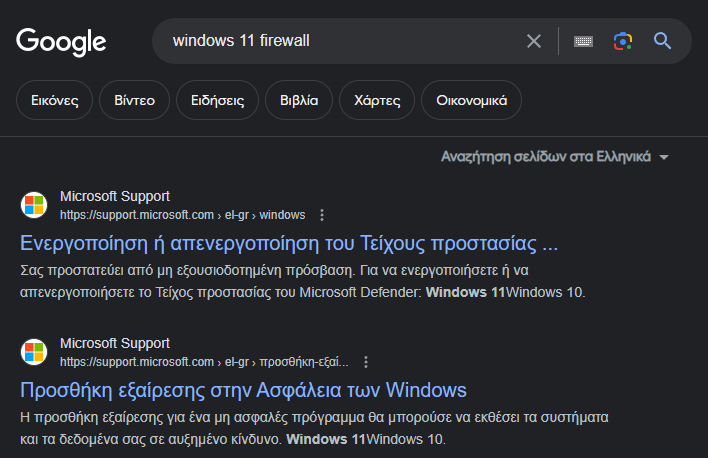Image resolution: width=708 pixels, height=458 pixels.
Task: Click the snippet starting 'Η προσθήκη εξαίρεσης για ένα'
Action: [x=314, y=428]
